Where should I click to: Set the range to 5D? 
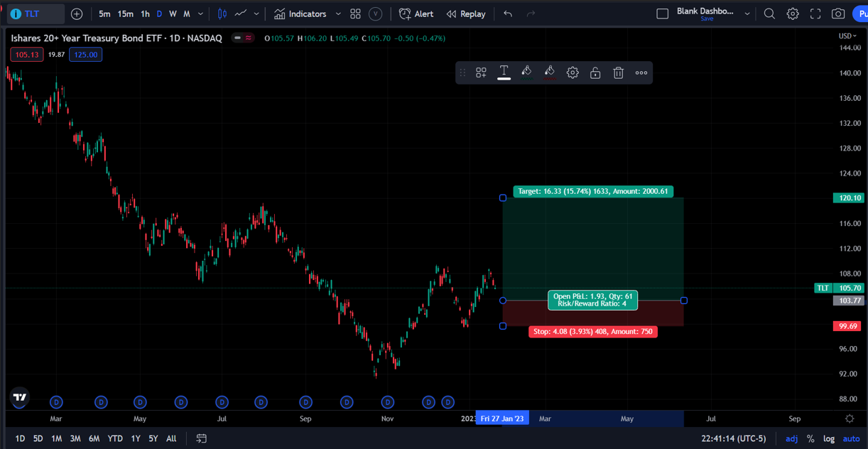38,438
